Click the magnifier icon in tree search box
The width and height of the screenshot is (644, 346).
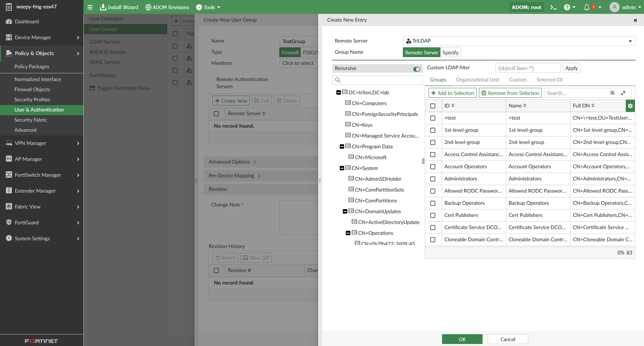(338, 80)
